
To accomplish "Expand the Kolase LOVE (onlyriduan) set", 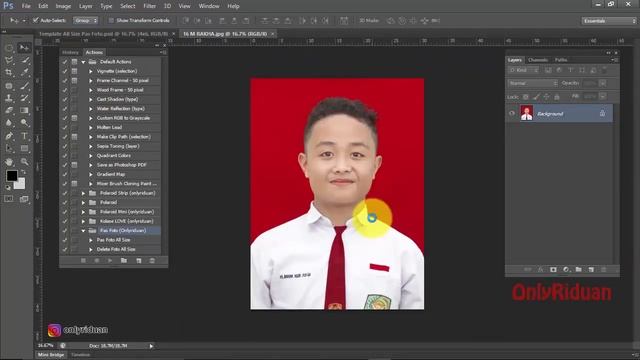I will pos(83,221).
